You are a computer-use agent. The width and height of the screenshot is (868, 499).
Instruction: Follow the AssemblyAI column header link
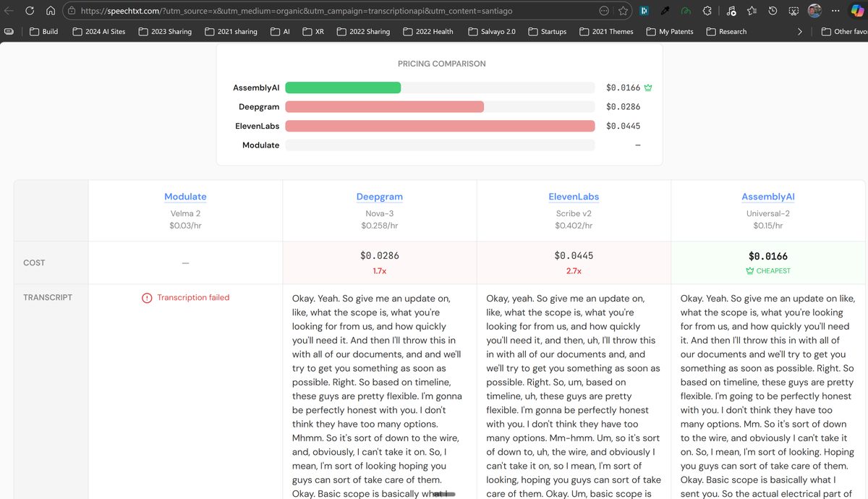(768, 197)
